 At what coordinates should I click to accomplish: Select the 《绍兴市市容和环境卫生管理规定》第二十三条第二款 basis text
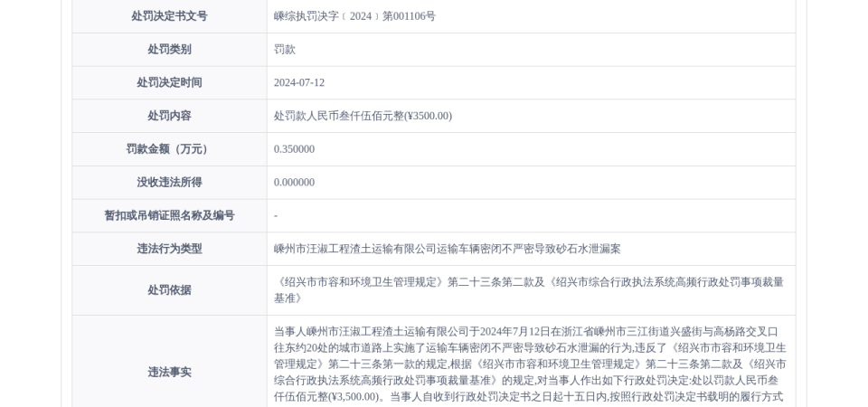529,290
